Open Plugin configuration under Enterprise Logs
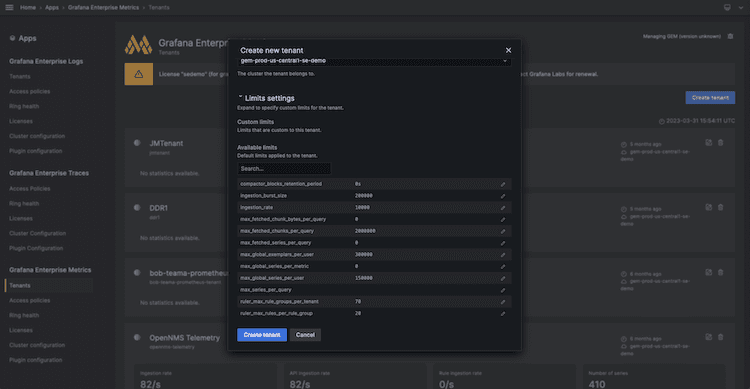Screen dimensions: 750x389 (35, 151)
